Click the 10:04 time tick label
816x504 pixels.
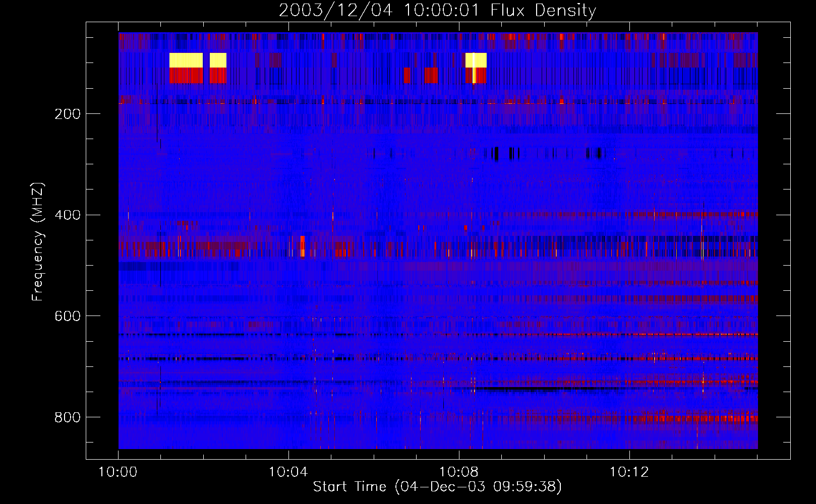pyautogui.click(x=288, y=472)
